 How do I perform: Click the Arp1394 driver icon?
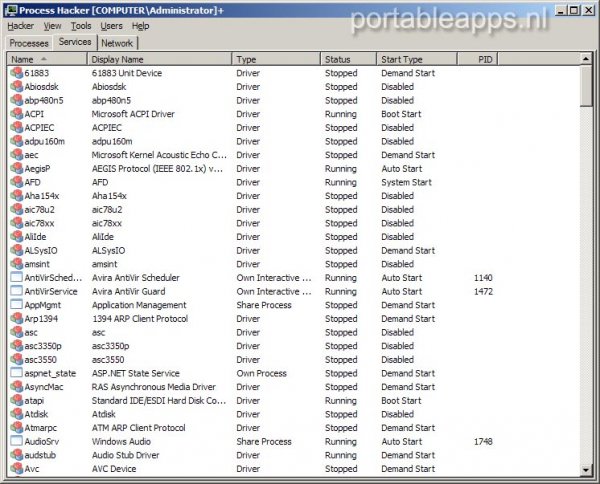(x=16, y=318)
